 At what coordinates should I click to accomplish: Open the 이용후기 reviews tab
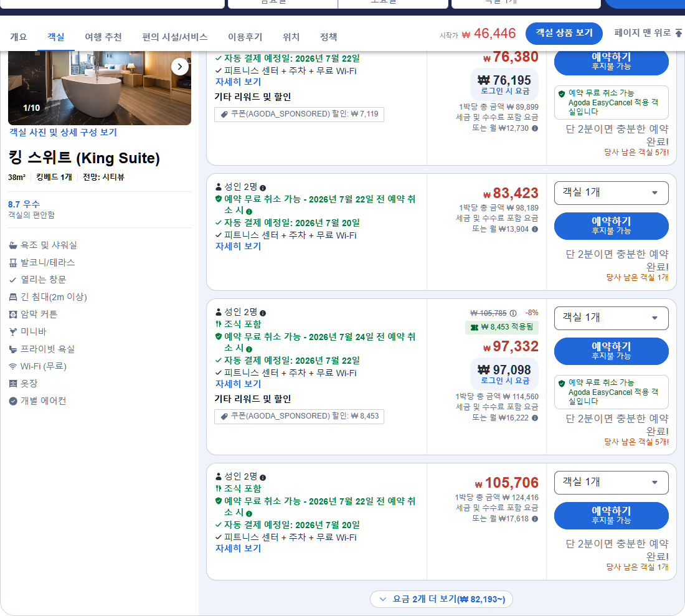245,37
